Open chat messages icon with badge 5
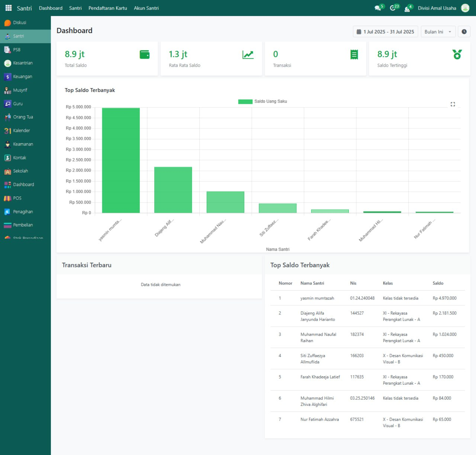This screenshot has width=476, height=455. pyautogui.click(x=378, y=8)
